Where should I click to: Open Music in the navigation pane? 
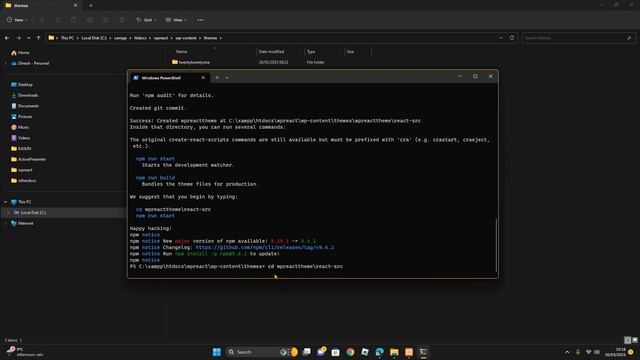pos(20,127)
